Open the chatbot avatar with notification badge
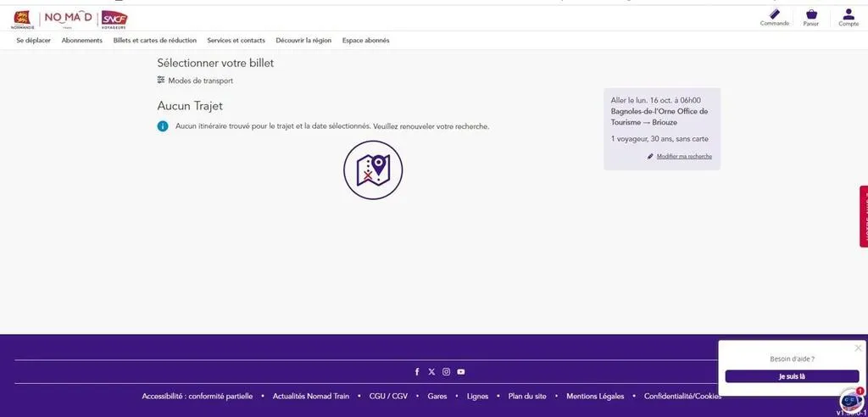This screenshot has width=868, height=417. coord(850,400)
